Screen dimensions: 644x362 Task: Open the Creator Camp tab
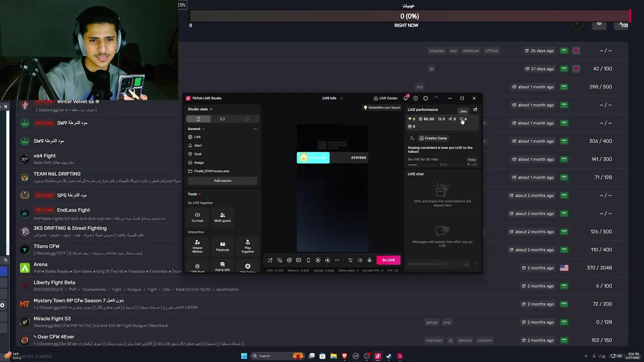tap(433, 138)
